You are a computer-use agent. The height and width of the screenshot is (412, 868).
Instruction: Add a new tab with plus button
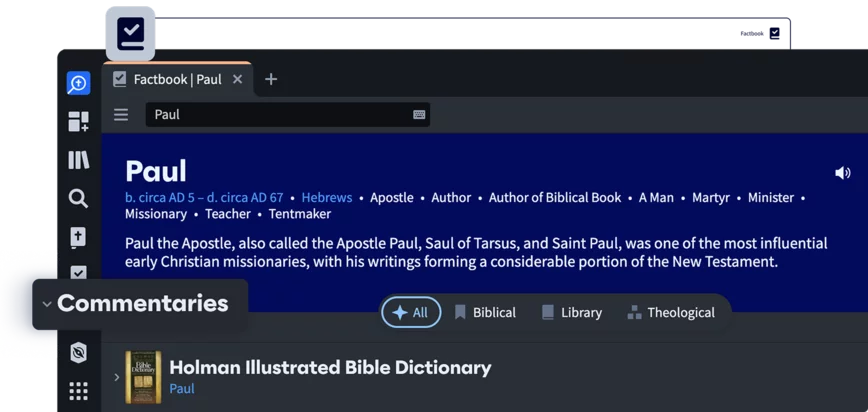pyautogui.click(x=271, y=80)
